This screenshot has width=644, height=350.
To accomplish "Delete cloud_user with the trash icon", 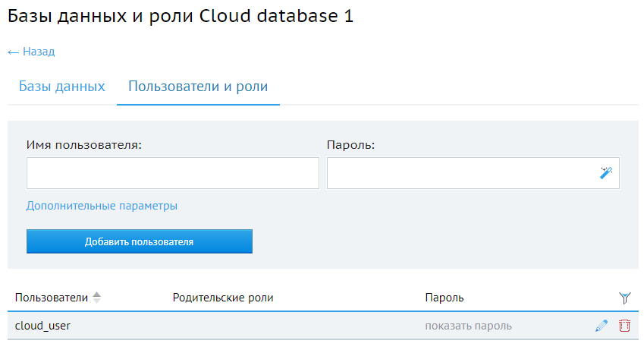I will click(x=624, y=326).
